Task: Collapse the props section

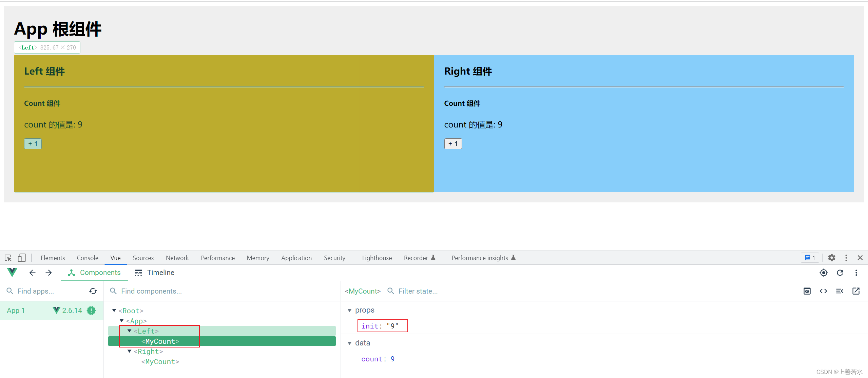Action: [x=349, y=310]
